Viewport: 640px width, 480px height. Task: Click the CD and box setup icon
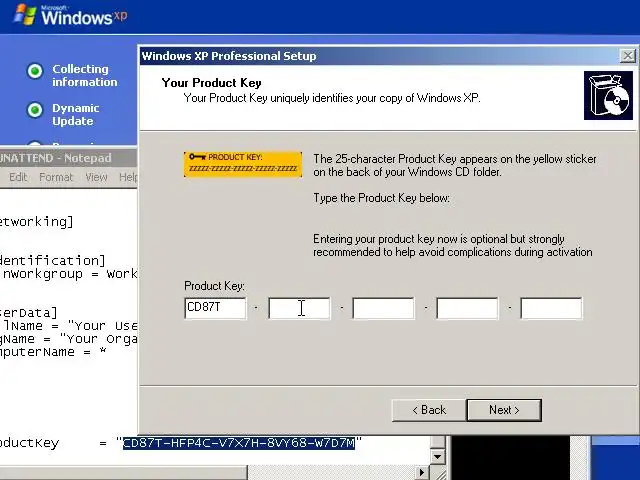point(608,96)
